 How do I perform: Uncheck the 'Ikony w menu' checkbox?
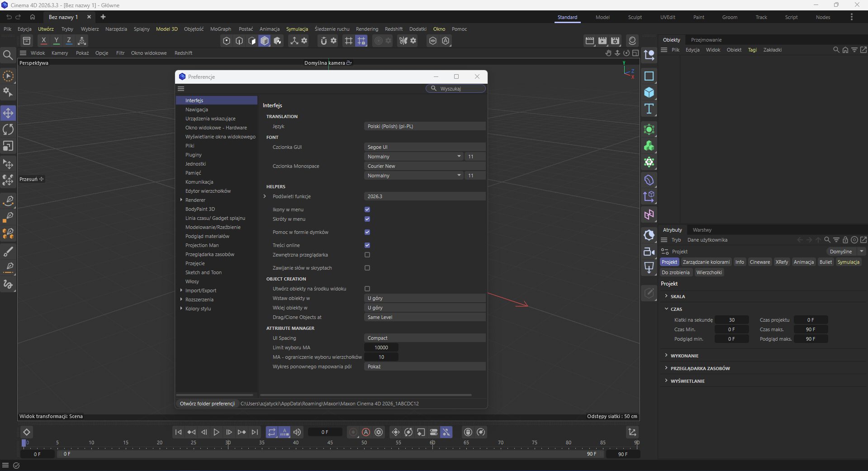click(x=367, y=209)
